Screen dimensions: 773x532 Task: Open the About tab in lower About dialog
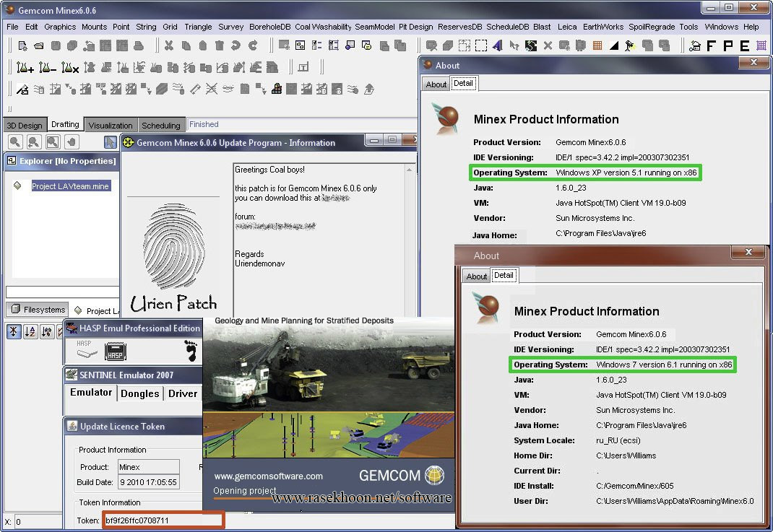[x=476, y=276]
